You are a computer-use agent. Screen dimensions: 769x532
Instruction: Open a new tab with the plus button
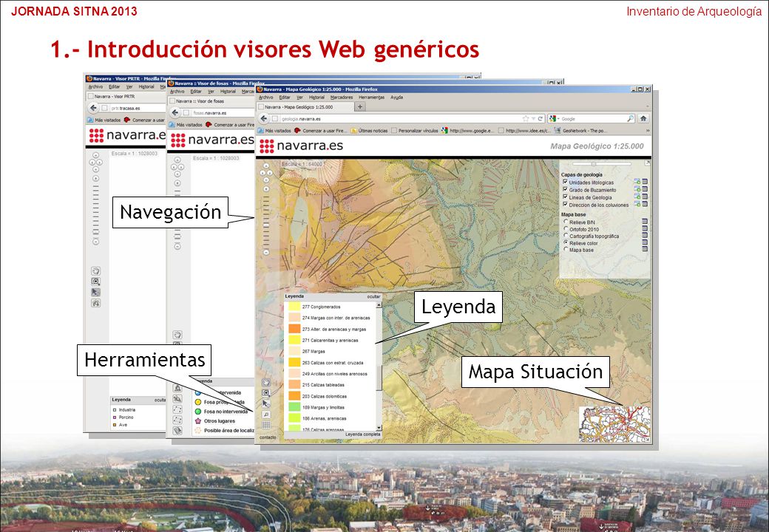click(360, 106)
